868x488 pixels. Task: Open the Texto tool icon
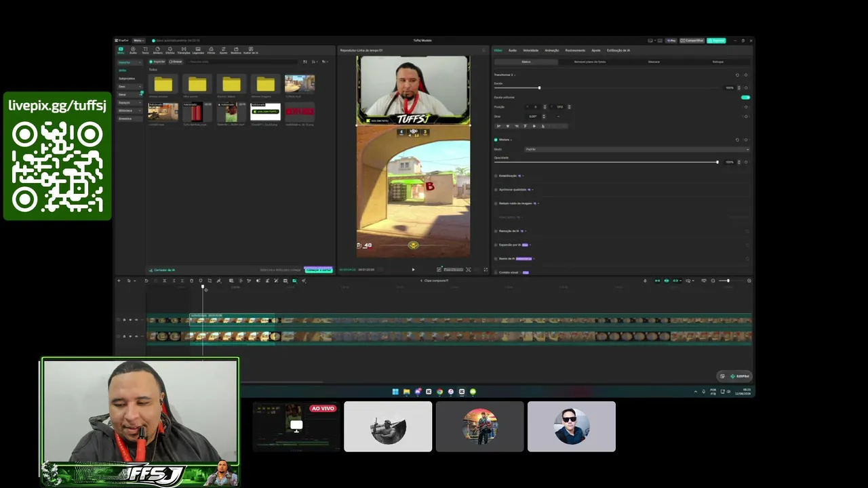(145, 50)
